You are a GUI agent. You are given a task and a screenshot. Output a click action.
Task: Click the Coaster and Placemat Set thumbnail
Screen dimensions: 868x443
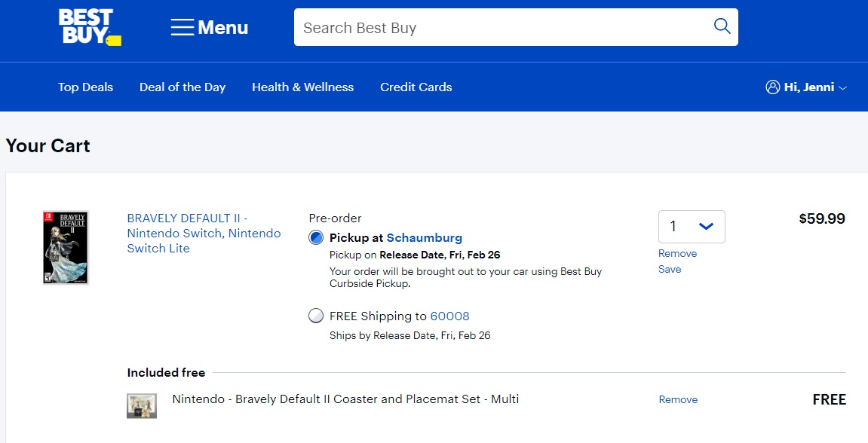(x=142, y=405)
